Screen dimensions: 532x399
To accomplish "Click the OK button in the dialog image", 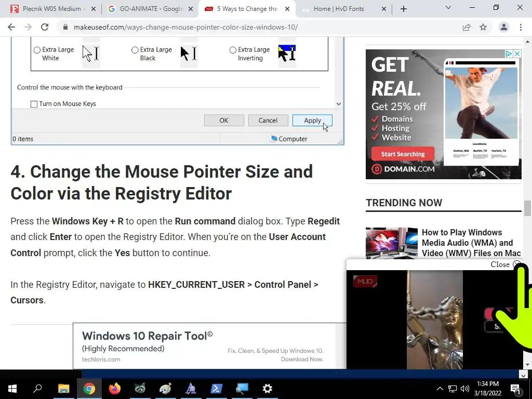I will click(x=224, y=120).
